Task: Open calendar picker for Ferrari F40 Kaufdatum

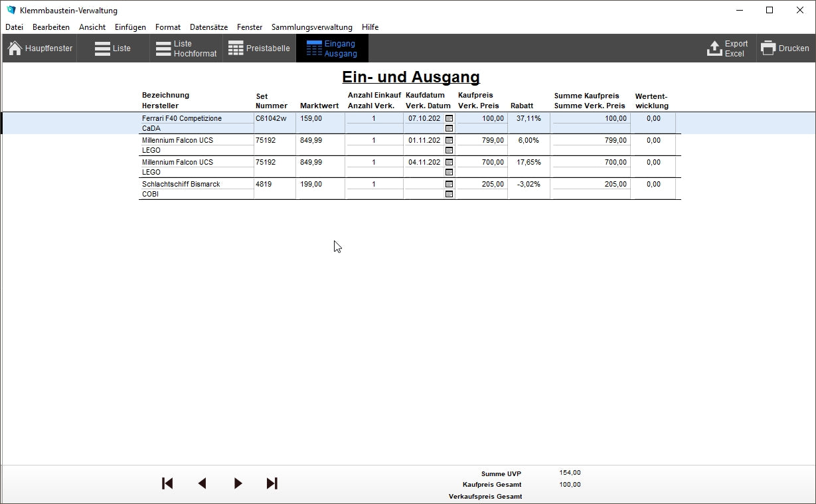Action: coord(449,118)
